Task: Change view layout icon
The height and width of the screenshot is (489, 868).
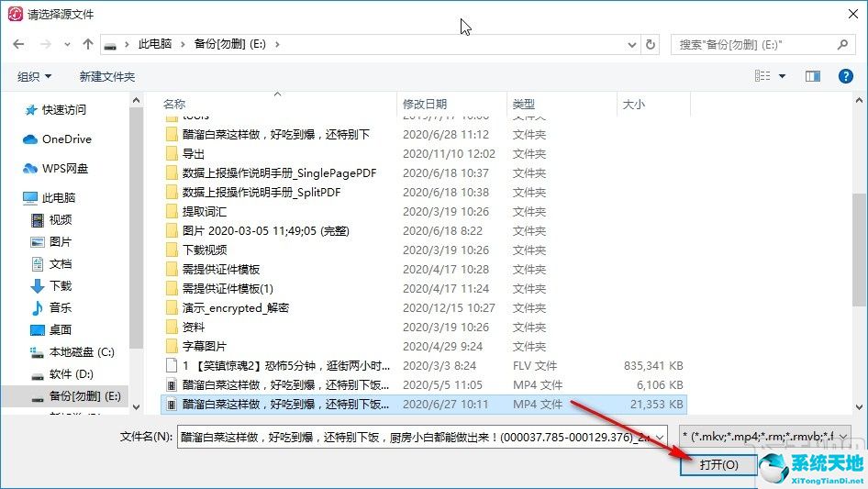Action: tap(762, 76)
